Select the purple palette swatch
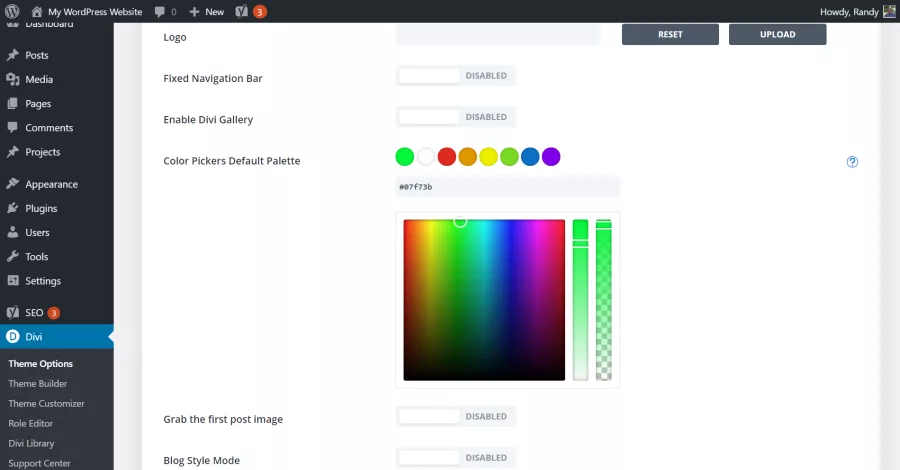The height and width of the screenshot is (470, 900). 551,157
